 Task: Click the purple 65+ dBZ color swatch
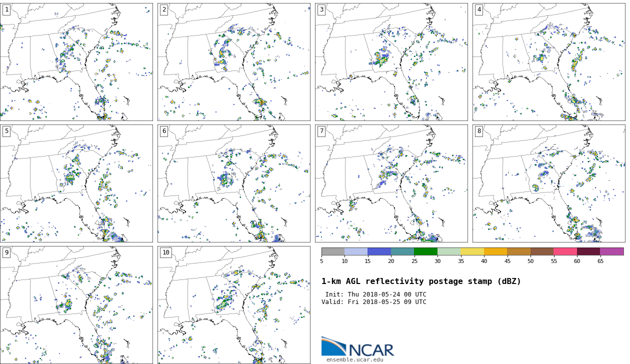click(611, 251)
